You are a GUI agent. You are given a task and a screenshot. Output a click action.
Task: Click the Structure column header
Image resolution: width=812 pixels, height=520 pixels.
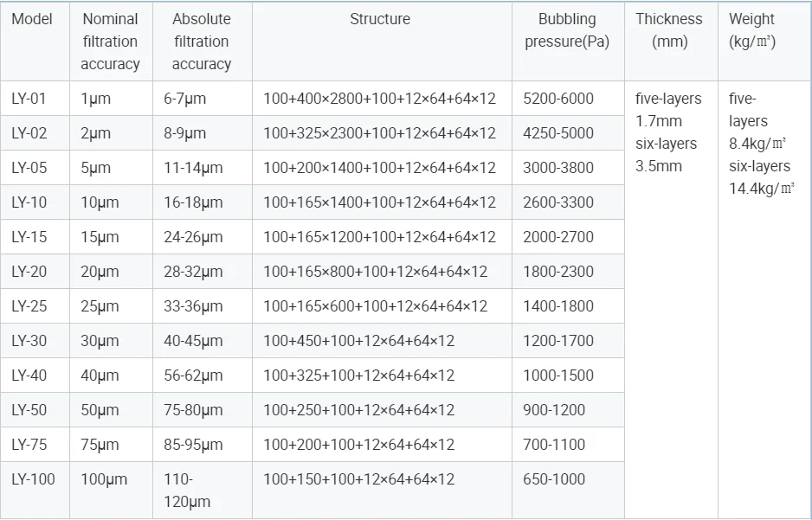[380, 19]
